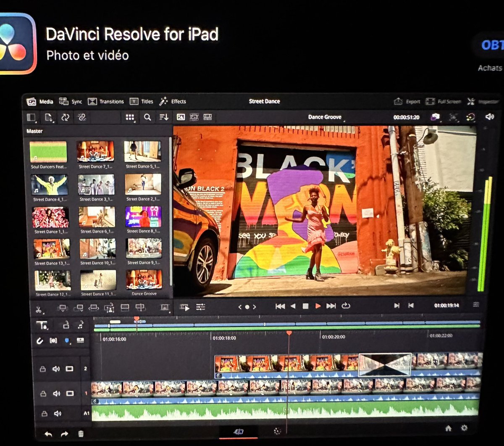504x446 pixels.
Task: Go to first frame
Action: point(280,306)
